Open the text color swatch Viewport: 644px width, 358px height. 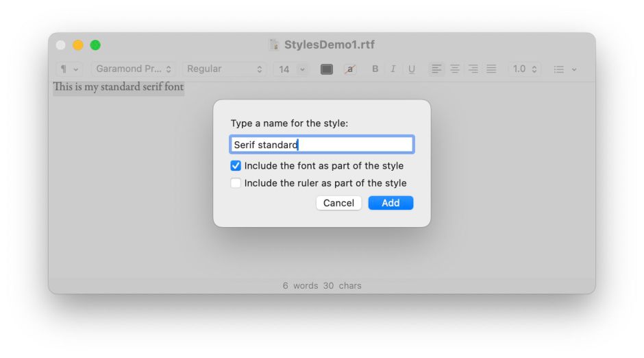coord(327,69)
